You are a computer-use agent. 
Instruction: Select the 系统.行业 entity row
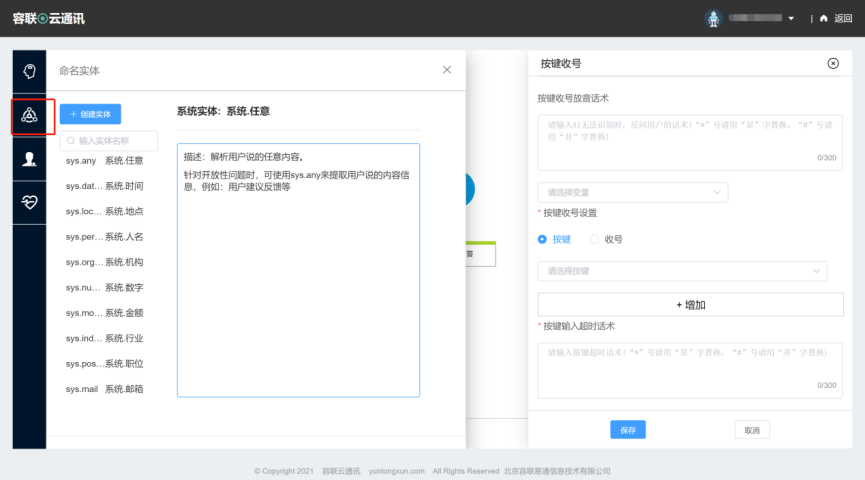(x=104, y=338)
